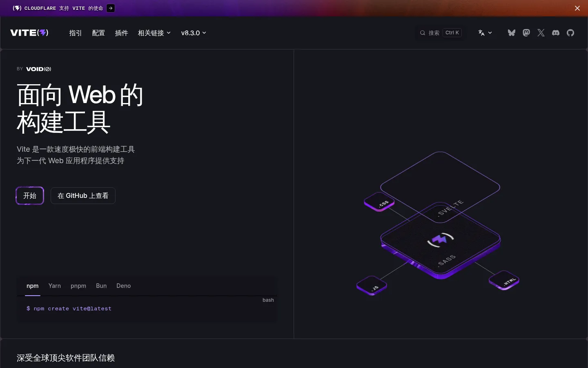Open the Discord community icon
The image size is (588, 368).
(556, 33)
